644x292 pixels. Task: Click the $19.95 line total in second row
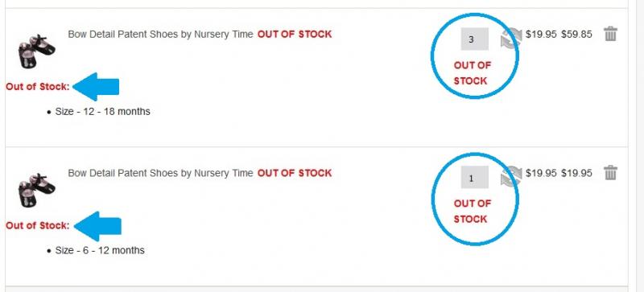pos(576,173)
